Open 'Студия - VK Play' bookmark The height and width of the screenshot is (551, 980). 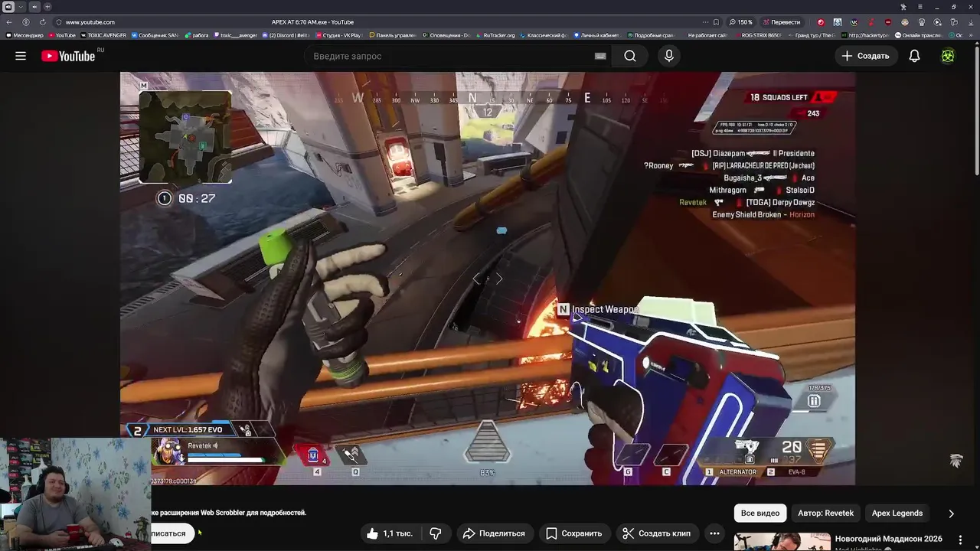click(x=338, y=35)
